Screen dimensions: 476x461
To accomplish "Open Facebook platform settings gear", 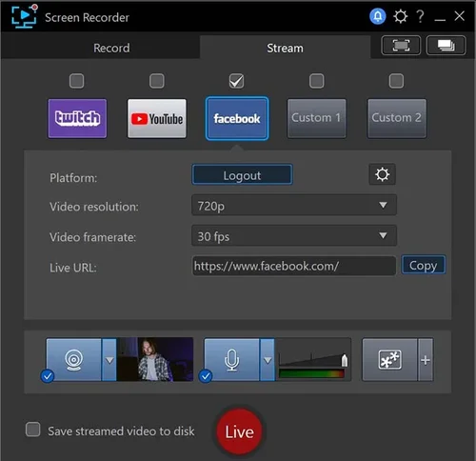I will [x=382, y=174].
